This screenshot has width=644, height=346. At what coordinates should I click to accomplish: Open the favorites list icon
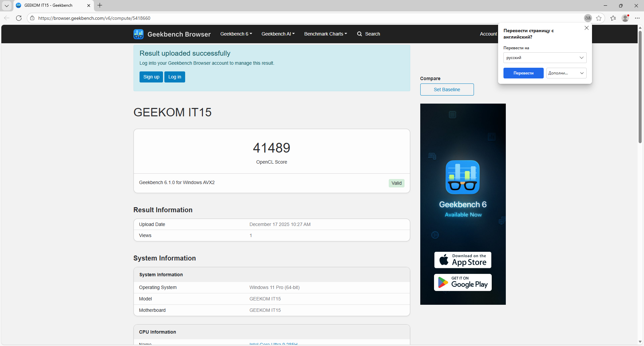(613, 18)
